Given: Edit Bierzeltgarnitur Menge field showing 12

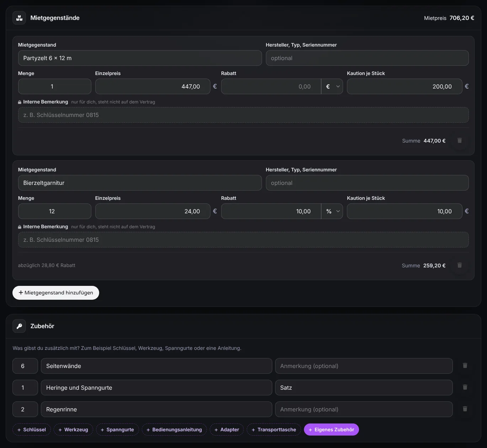Looking at the screenshot, I should (x=55, y=211).
